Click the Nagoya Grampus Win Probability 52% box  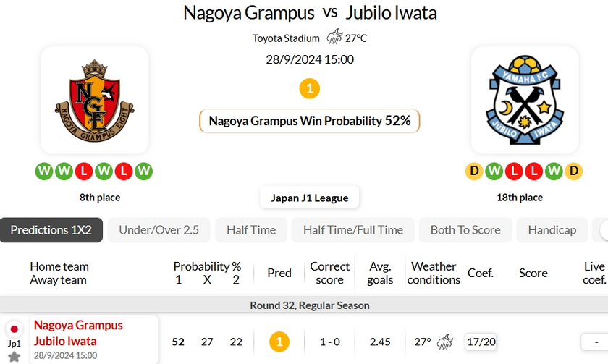[309, 121]
